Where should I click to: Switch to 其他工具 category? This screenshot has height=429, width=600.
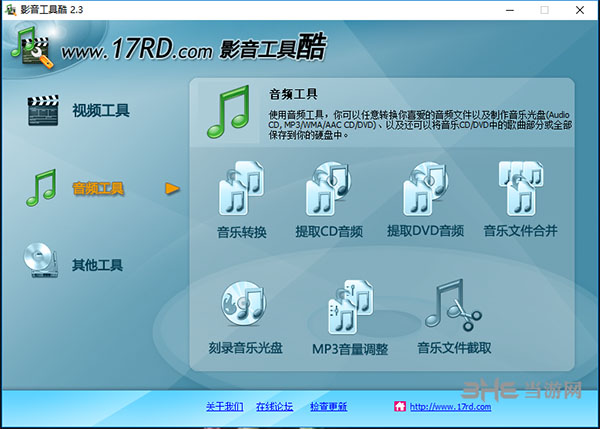(x=97, y=265)
